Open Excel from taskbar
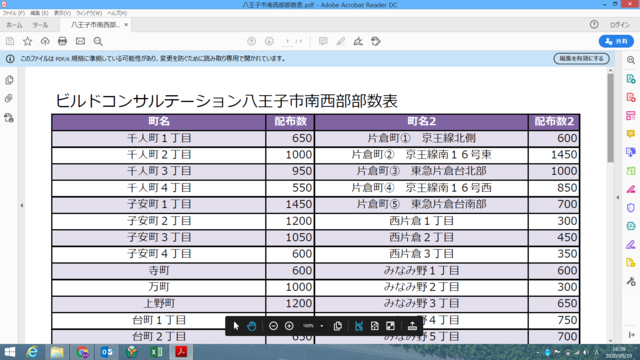The height and width of the screenshot is (360, 640). pos(156,352)
